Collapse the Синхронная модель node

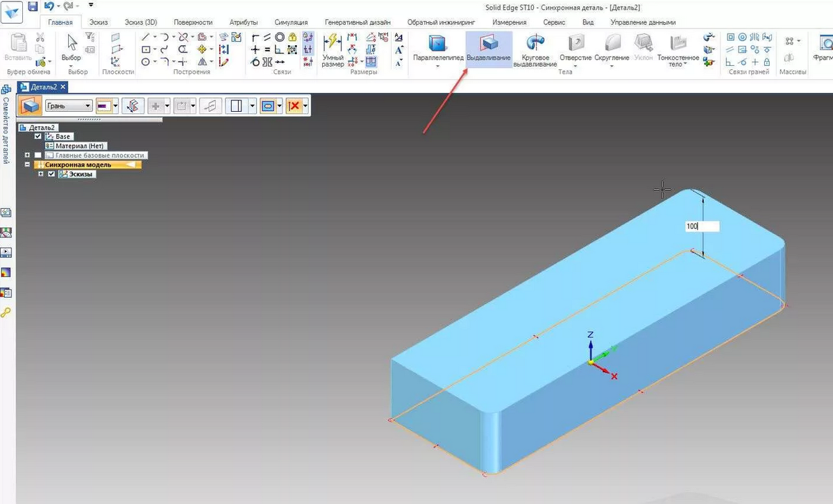27,165
